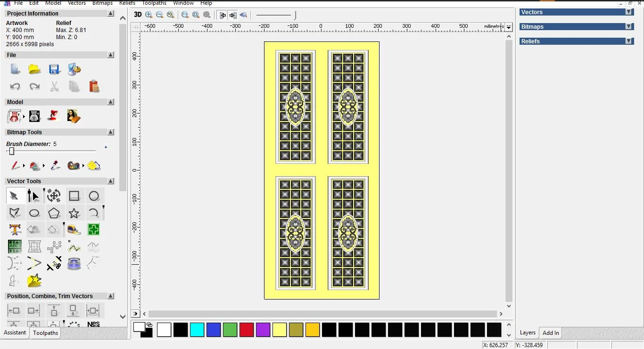Select the Create Rectangle tool
The height and width of the screenshot is (349, 644).
pos(74,195)
